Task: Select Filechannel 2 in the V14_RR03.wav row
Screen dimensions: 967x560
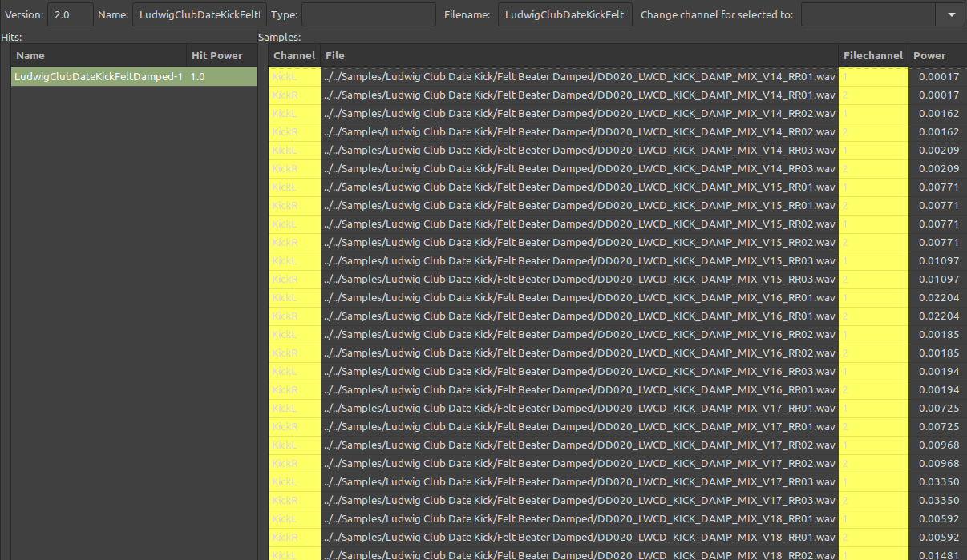Action: 873,169
